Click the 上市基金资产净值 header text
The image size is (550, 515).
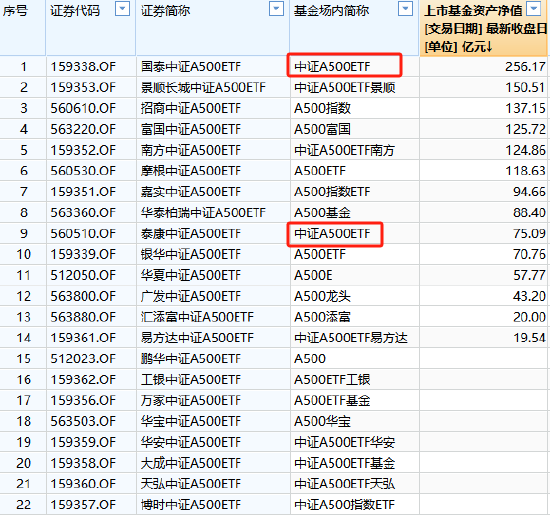click(x=473, y=11)
